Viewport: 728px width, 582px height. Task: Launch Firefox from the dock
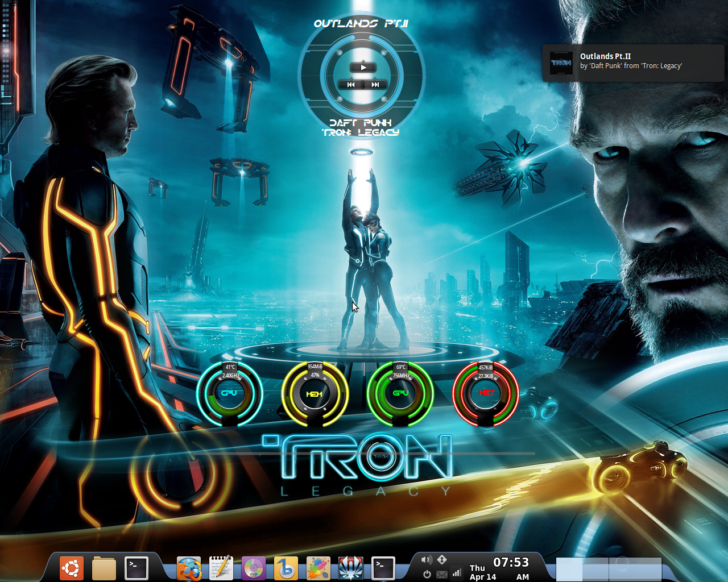(188, 567)
